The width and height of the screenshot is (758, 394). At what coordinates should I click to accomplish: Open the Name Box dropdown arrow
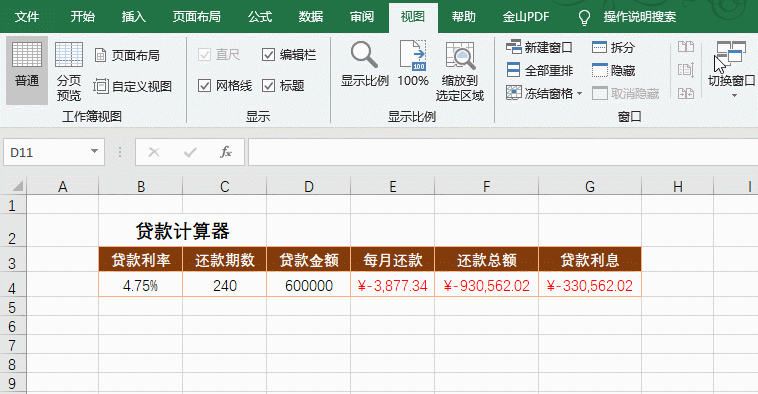94,152
